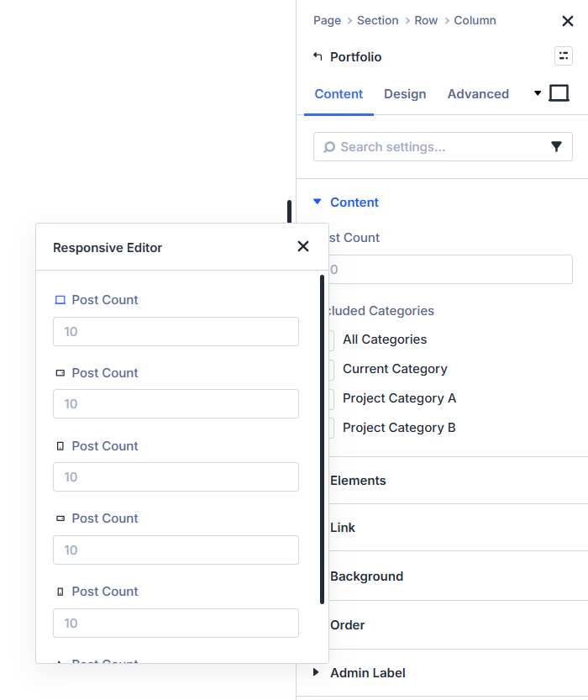The width and height of the screenshot is (588, 700).
Task: Click the Section breadcrumb link
Action: point(377,20)
